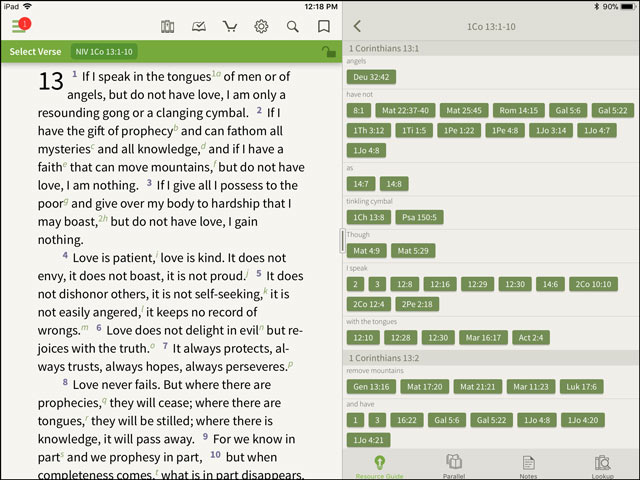Open cross-reference Mat 21:21
The height and width of the screenshot is (480, 640).
(478, 387)
